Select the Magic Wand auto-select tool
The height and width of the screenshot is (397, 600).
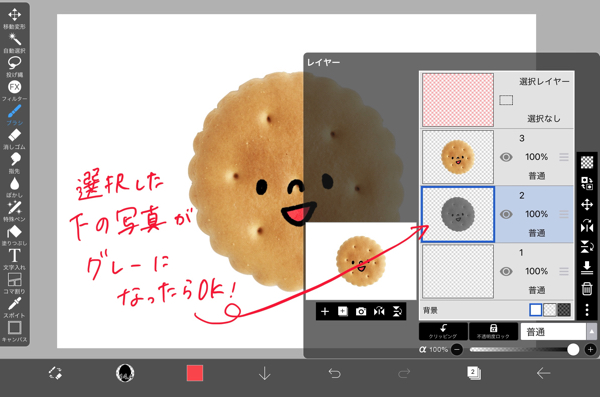(x=14, y=43)
